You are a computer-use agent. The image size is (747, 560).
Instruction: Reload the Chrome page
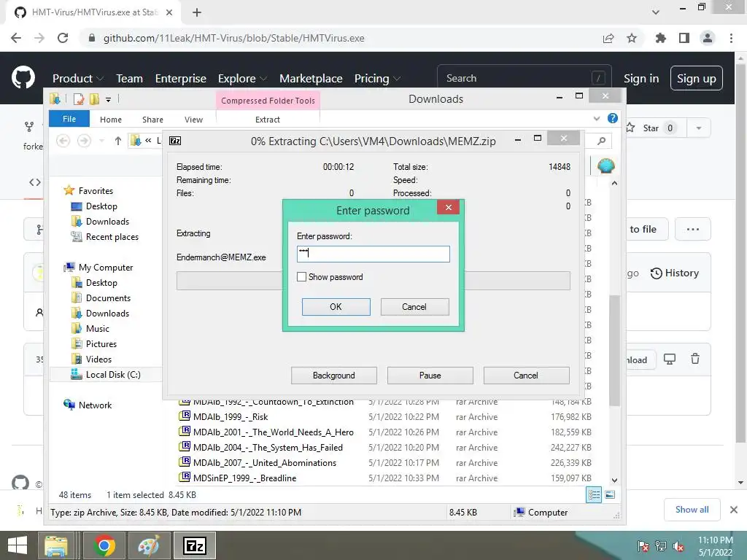(63, 38)
